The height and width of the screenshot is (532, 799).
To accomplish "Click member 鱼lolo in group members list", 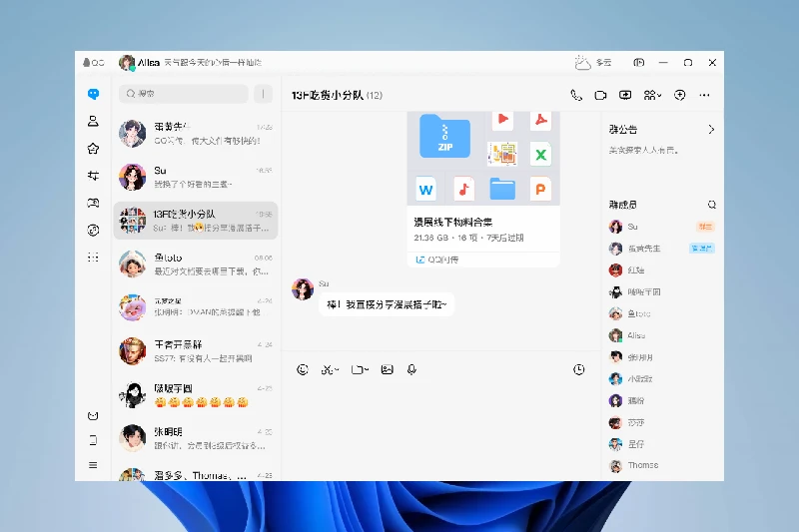I will pos(661,313).
